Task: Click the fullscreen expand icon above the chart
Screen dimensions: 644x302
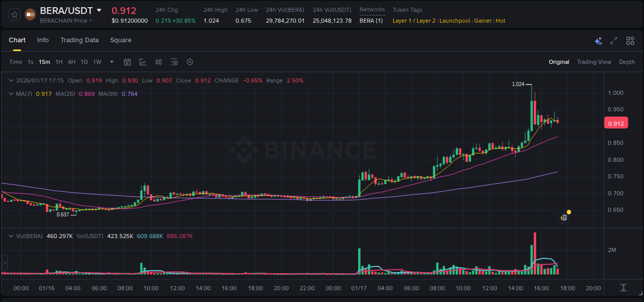Action: pyautogui.click(x=614, y=40)
